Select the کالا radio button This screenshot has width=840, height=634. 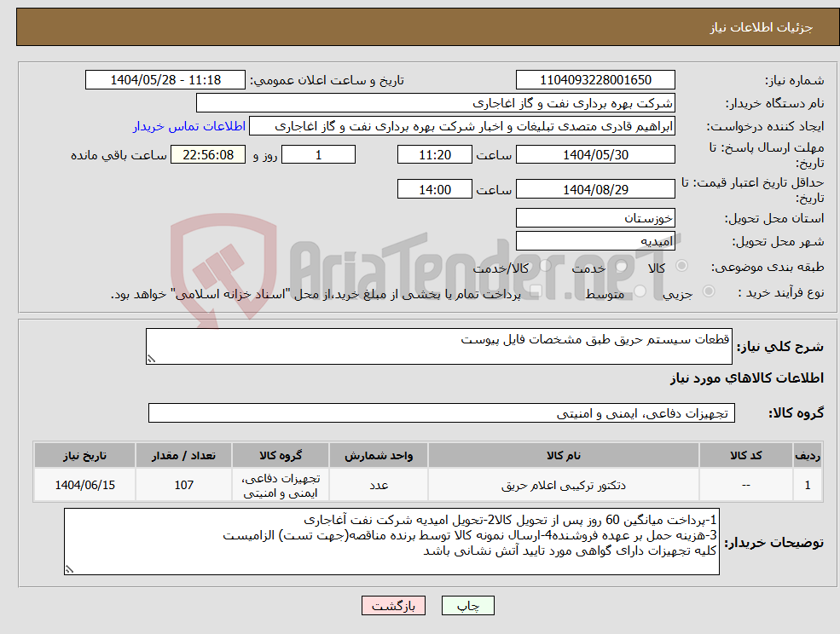[x=682, y=266]
